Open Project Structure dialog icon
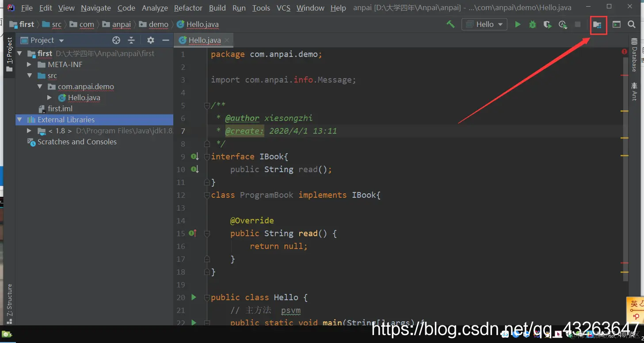The image size is (644, 343). (598, 25)
